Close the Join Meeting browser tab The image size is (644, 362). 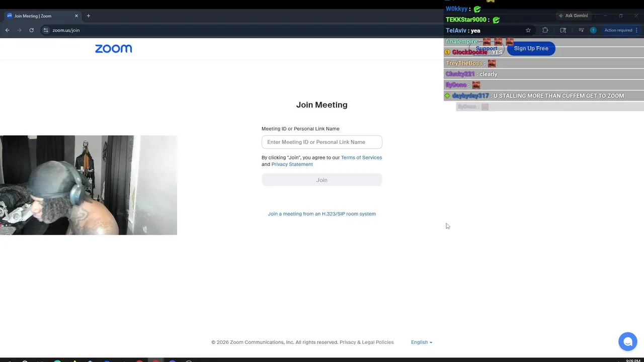(76, 16)
